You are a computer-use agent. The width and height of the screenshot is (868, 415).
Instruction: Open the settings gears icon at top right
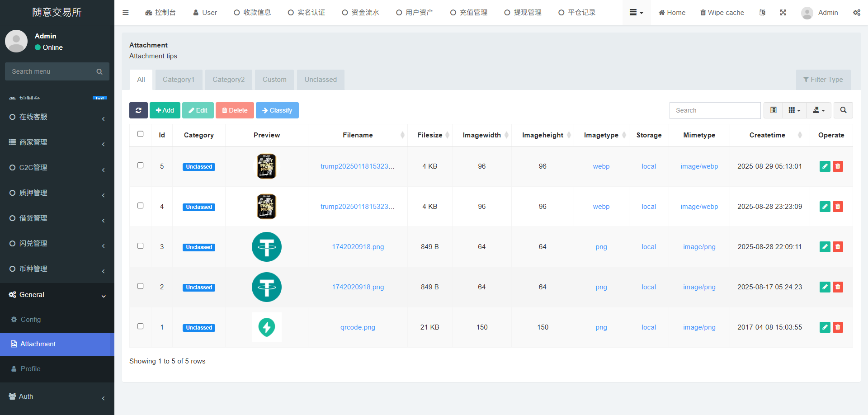856,13
